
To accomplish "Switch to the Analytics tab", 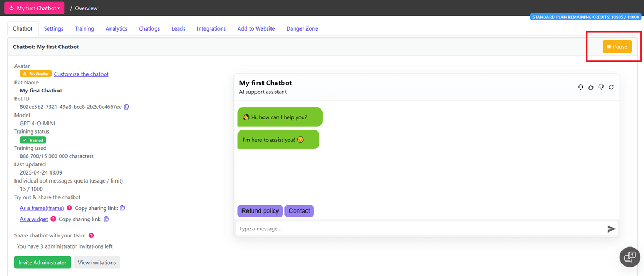I will point(116,28).
